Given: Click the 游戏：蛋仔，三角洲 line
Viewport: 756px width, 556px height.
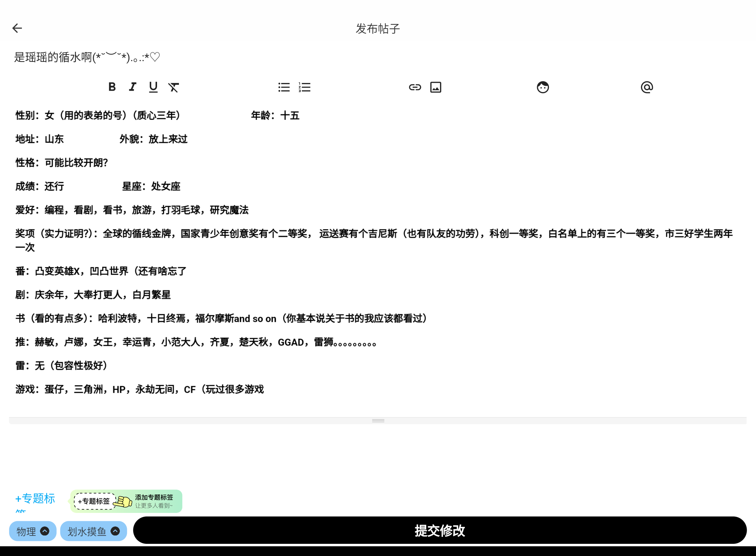Looking at the screenshot, I should (140, 389).
